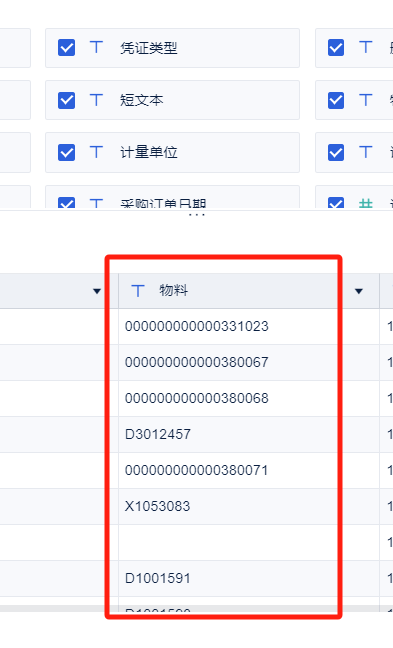The width and height of the screenshot is (393, 648).
Task: Toggle checkbox in right column beside 凭证类型
Action: click(x=336, y=48)
